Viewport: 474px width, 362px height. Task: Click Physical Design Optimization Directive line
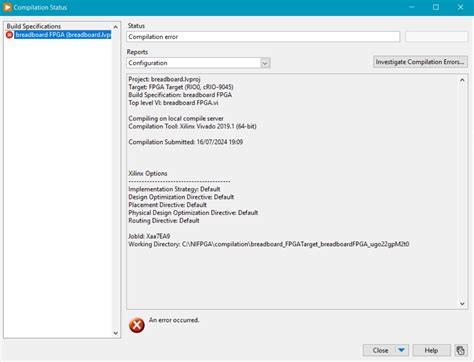[193, 213]
